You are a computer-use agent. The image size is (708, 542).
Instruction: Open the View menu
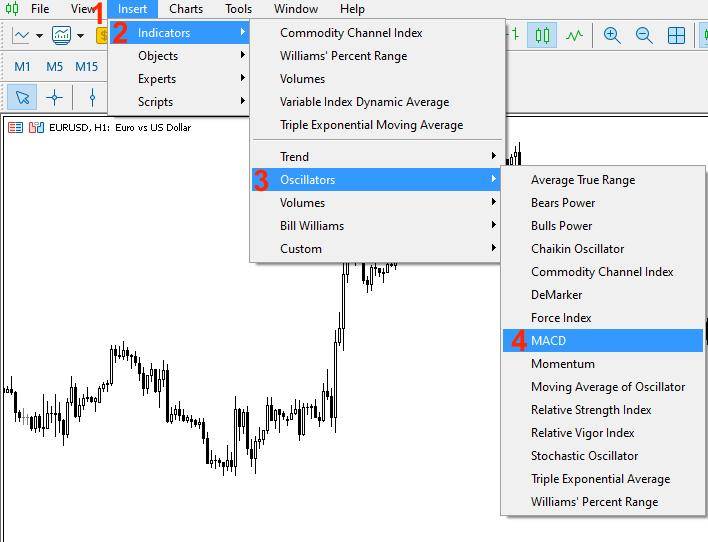[x=82, y=9]
